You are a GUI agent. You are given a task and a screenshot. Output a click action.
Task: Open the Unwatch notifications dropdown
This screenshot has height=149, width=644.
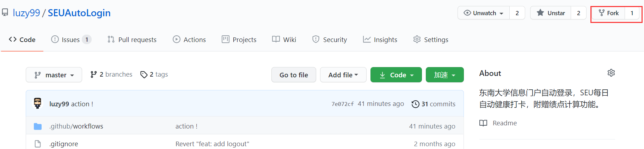click(484, 13)
